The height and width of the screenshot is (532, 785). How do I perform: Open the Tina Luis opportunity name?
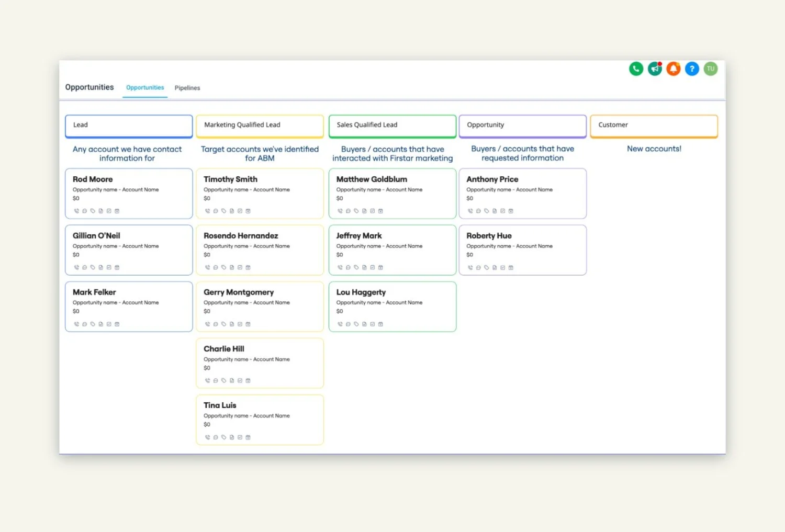tap(220, 405)
